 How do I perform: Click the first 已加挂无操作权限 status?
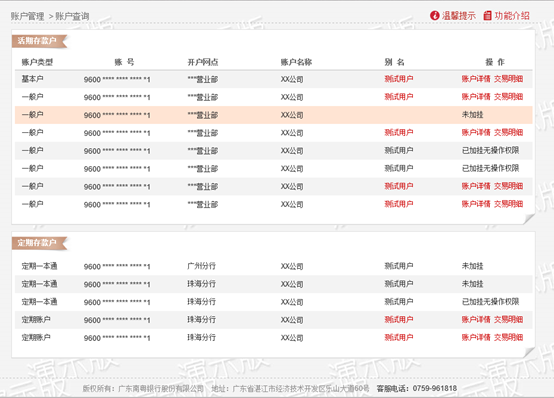tap(490, 150)
